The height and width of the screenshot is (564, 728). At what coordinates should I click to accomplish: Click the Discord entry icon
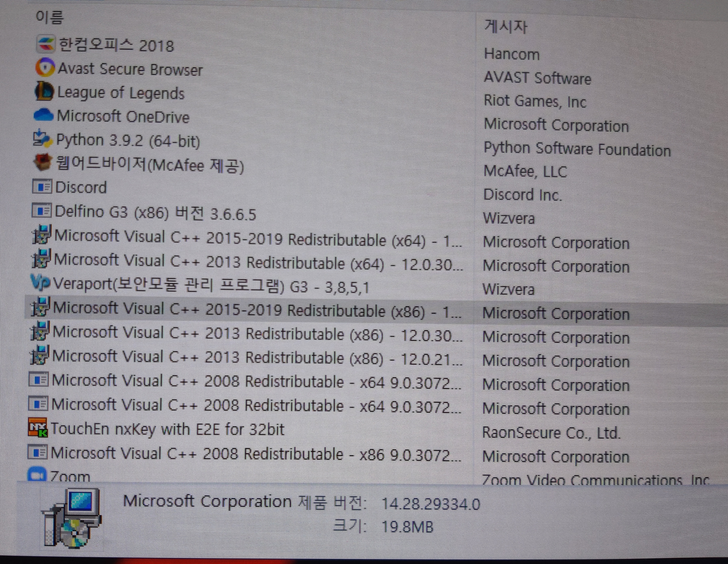point(42,187)
